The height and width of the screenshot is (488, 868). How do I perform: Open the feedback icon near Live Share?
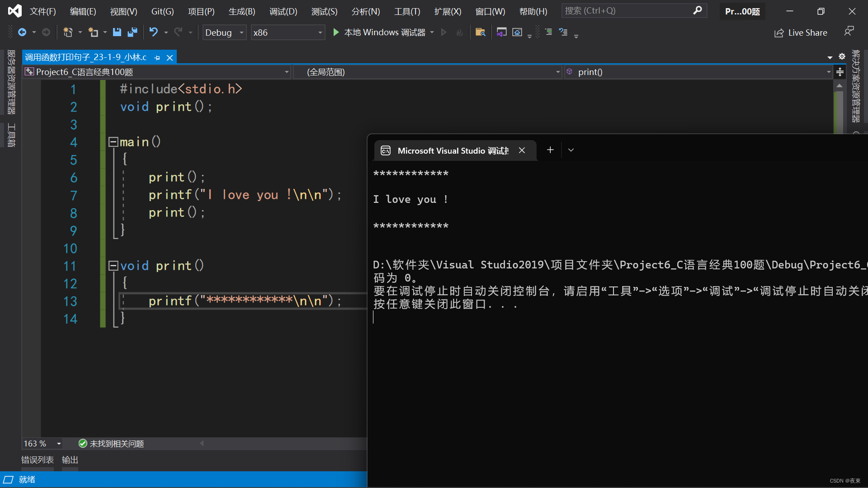click(x=849, y=31)
